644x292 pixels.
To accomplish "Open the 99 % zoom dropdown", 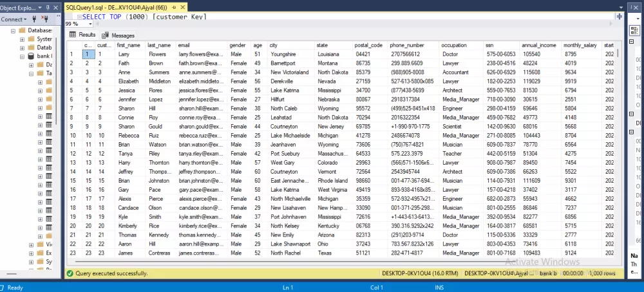I will 90,24.
